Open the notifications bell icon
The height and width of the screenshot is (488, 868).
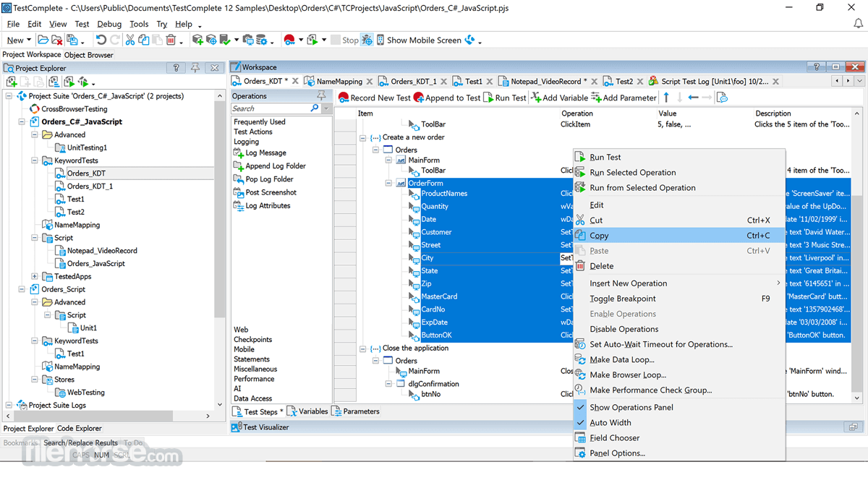coord(858,24)
